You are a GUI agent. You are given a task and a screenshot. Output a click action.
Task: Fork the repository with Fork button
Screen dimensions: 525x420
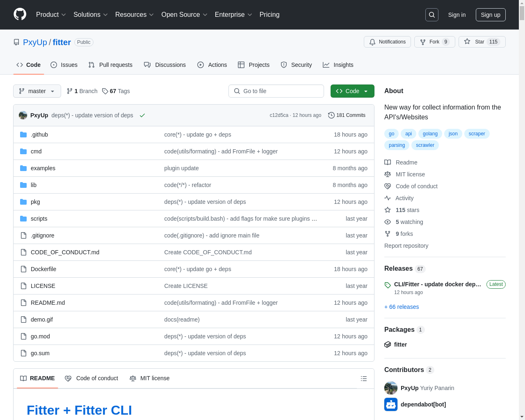434,42
